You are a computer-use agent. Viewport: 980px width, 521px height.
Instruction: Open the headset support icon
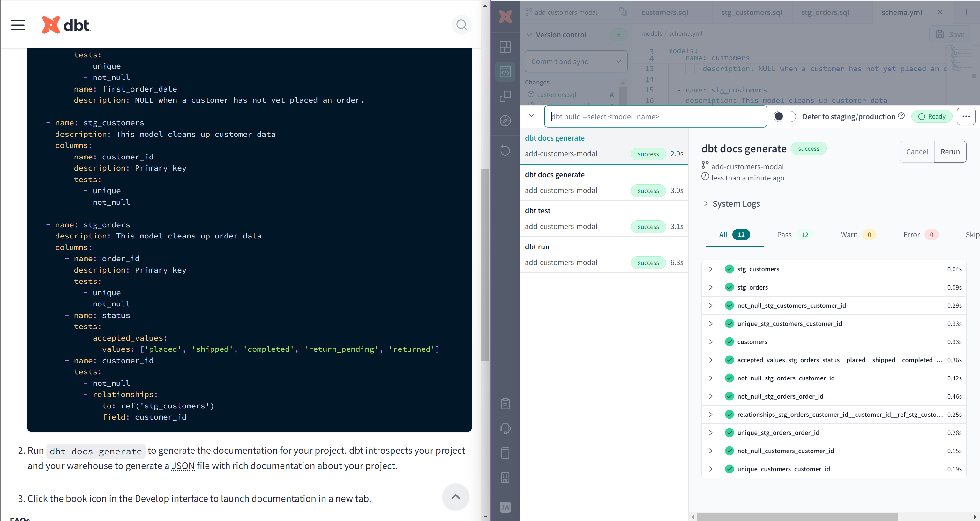tap(505, 428)
